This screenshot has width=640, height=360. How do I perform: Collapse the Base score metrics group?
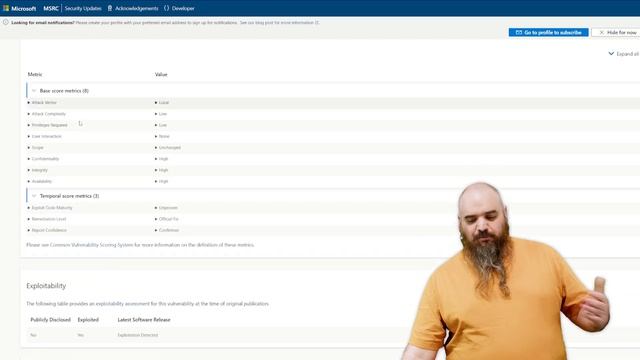tap(34, 91)
